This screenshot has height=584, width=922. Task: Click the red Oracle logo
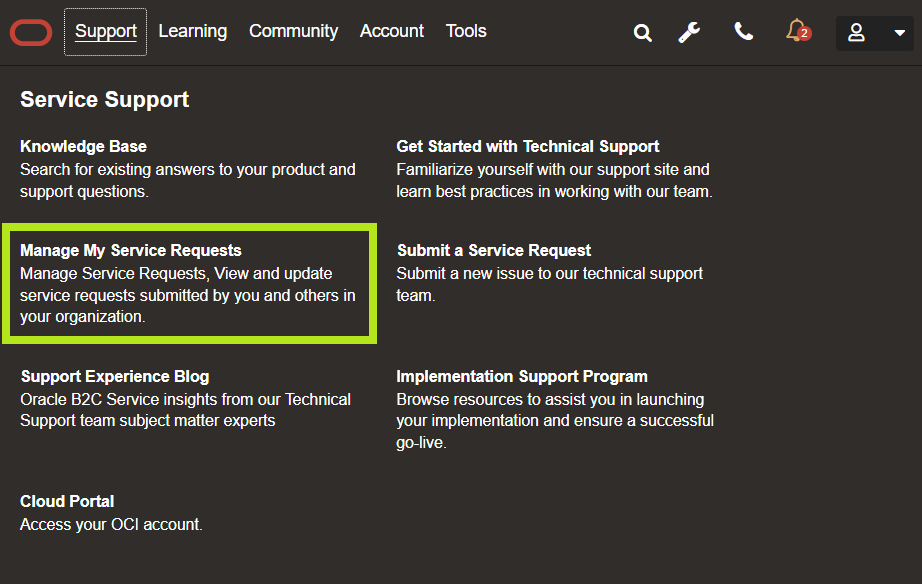point(31,33)
